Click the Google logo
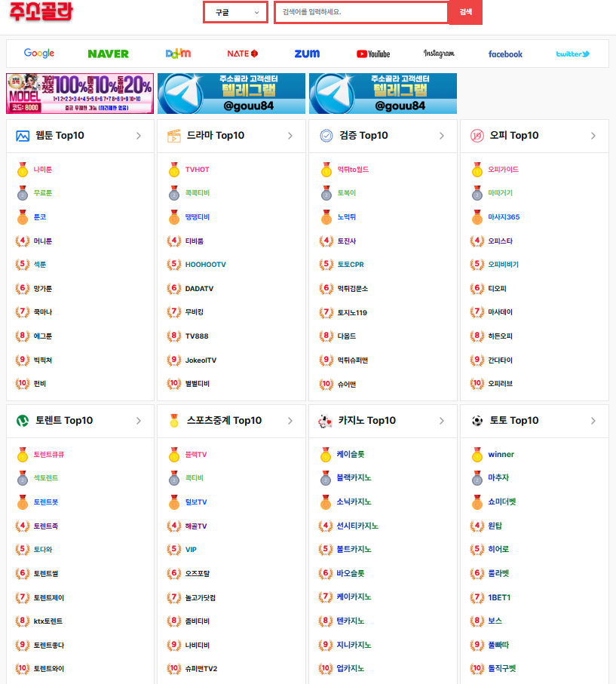This screenshot has height=684, width=616. coord(38,54)
